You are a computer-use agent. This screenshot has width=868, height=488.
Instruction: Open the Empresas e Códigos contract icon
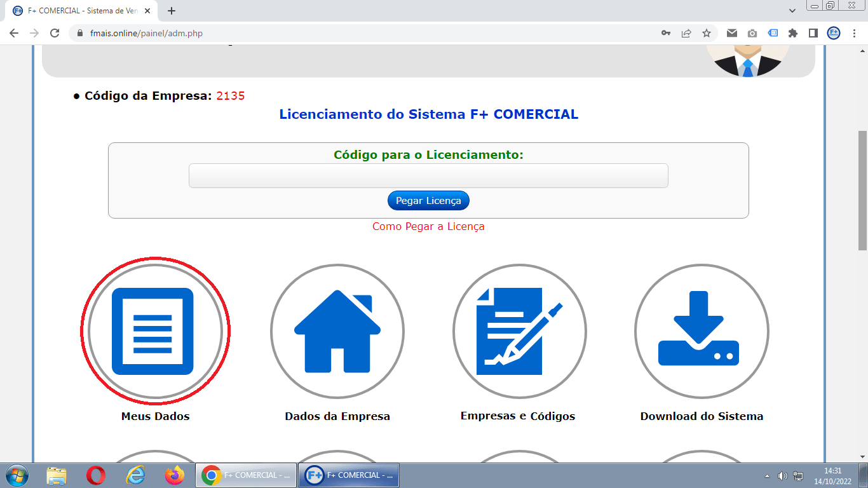pos(520,331)
